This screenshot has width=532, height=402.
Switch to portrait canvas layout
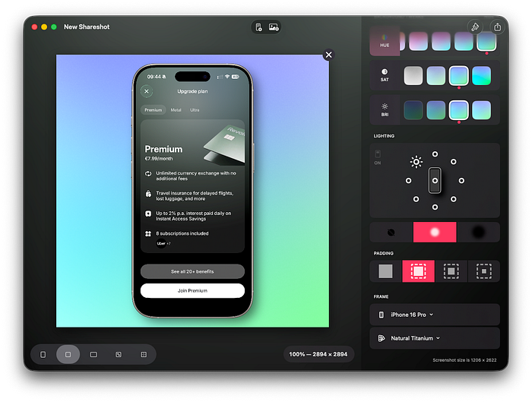click(x=43, y=355)
